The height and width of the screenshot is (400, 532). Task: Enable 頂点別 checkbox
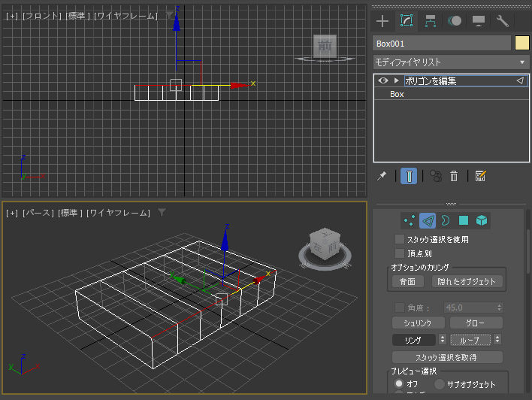coord(400,253)
